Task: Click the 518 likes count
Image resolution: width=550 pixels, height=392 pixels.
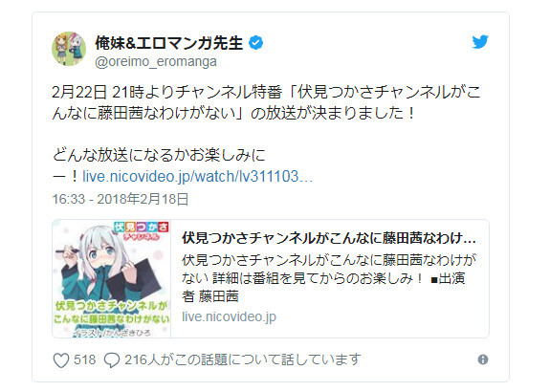Action: click(84, 359)
